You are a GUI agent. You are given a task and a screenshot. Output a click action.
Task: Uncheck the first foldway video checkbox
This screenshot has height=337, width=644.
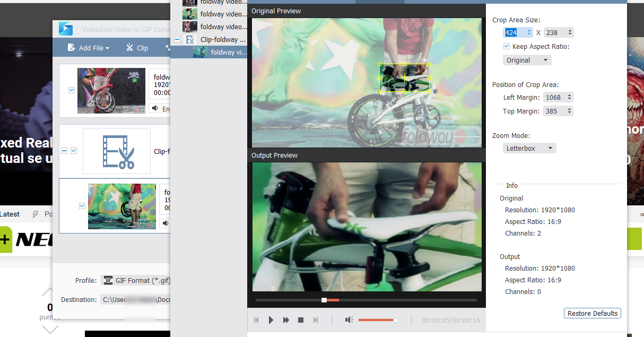[72, 91]
